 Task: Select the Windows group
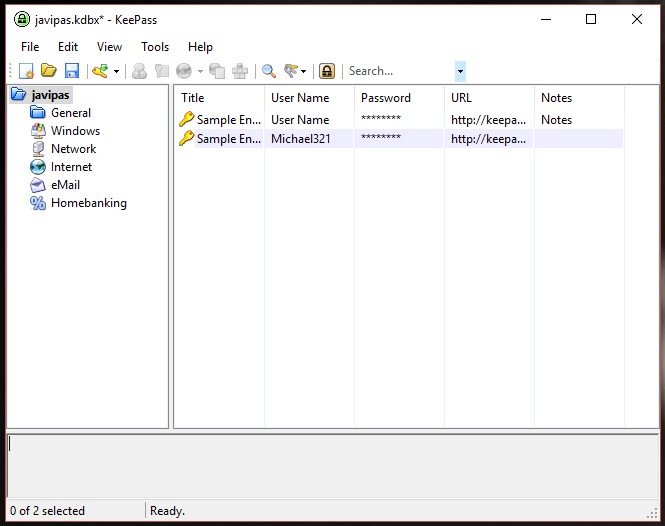[75, 131]
